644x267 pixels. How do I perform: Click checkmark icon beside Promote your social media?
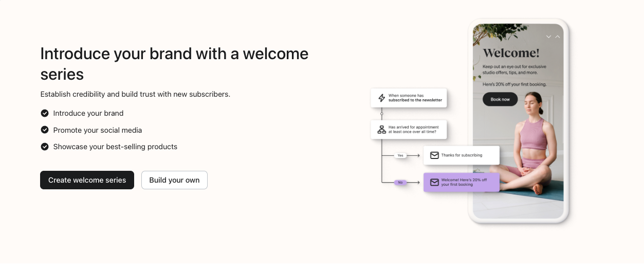[45, 130]
